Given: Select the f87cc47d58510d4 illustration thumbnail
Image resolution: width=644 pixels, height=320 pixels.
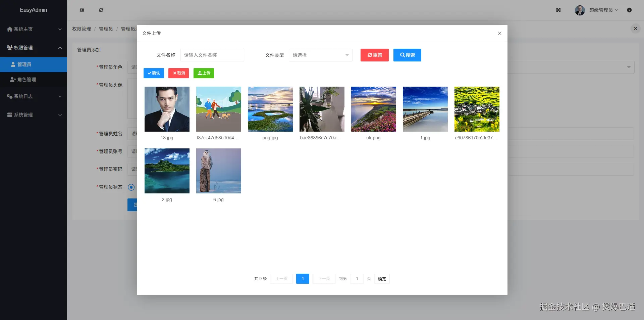Looking at the screenshot, I should click(x=219, y=109).
